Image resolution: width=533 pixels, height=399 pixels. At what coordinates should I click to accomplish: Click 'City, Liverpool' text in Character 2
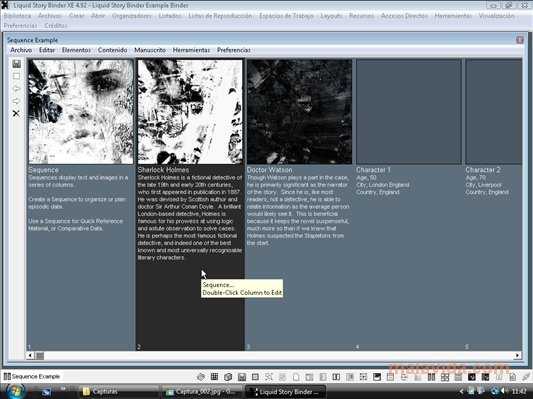coord(483,185)
